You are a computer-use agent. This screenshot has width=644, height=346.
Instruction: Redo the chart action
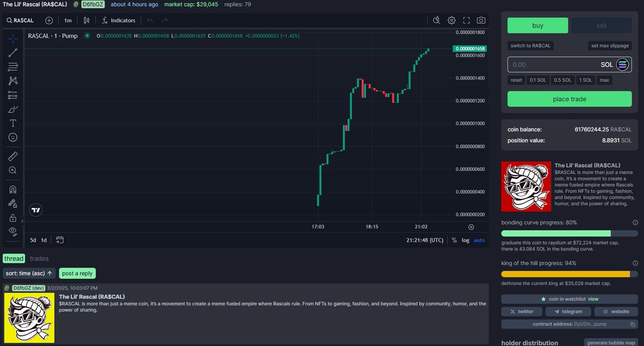coord(165,20)
